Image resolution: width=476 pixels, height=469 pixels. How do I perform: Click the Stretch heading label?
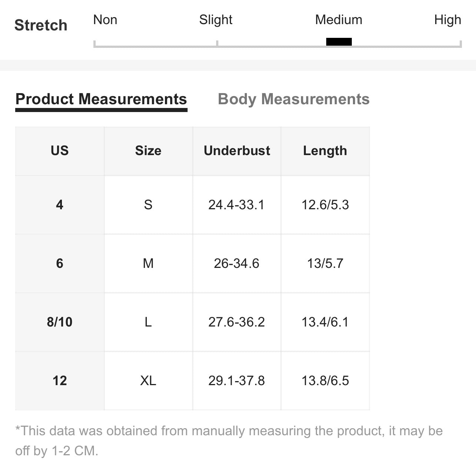pyautogui.click(x=41, y=25)
